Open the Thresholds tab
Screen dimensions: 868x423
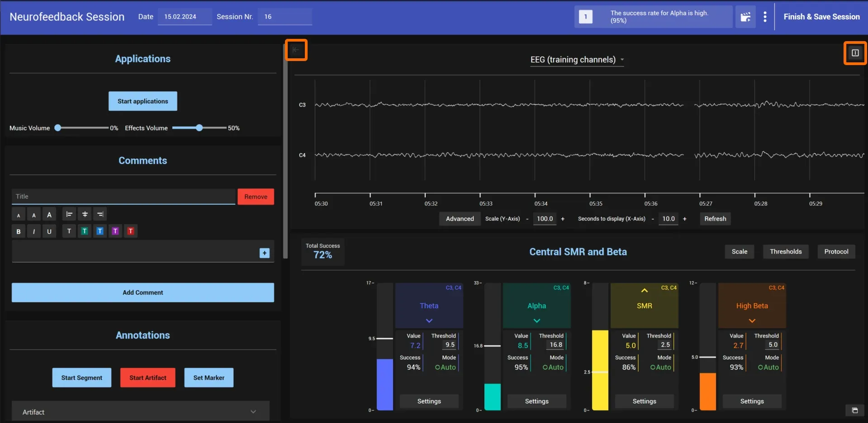(x=786, y=252)
